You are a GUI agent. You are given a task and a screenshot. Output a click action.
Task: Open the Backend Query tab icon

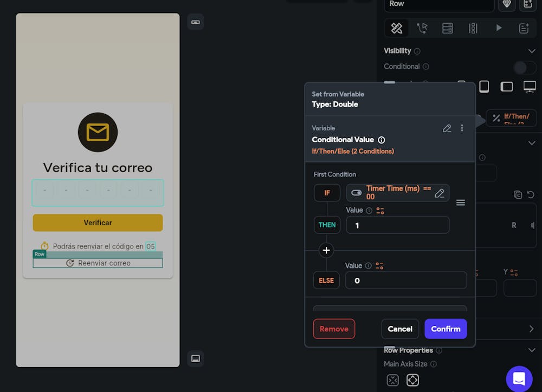pyautogui.click(x=447, y=28)
